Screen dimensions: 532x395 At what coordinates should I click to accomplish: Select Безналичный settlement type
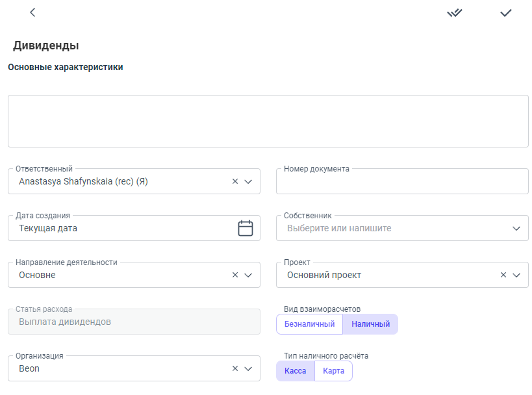point(309,324)
